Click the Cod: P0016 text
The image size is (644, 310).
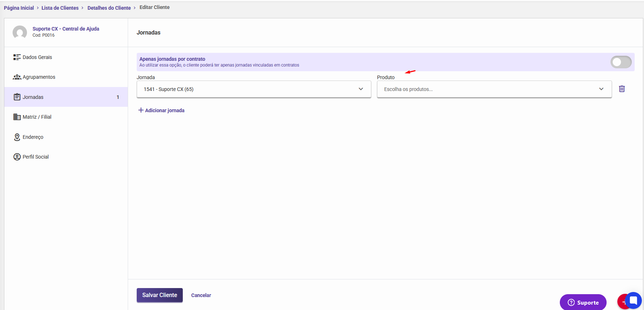pos(44,35)
